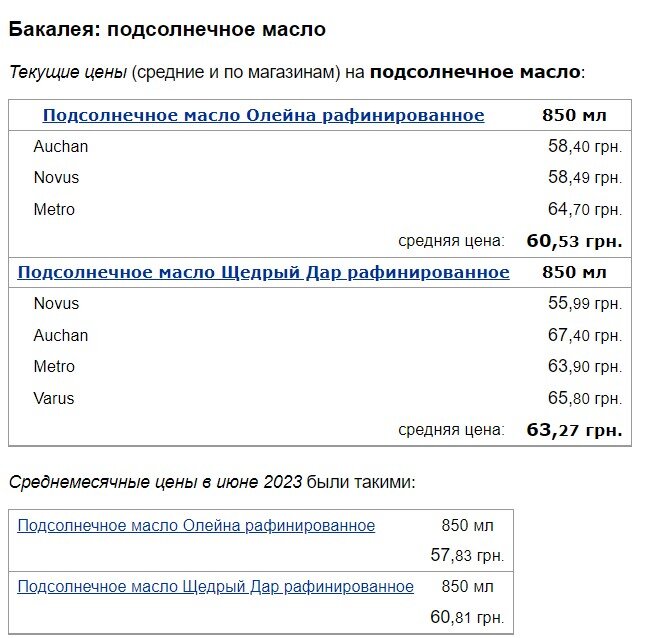Click Metro row under Олейна oil

[320, 209]
